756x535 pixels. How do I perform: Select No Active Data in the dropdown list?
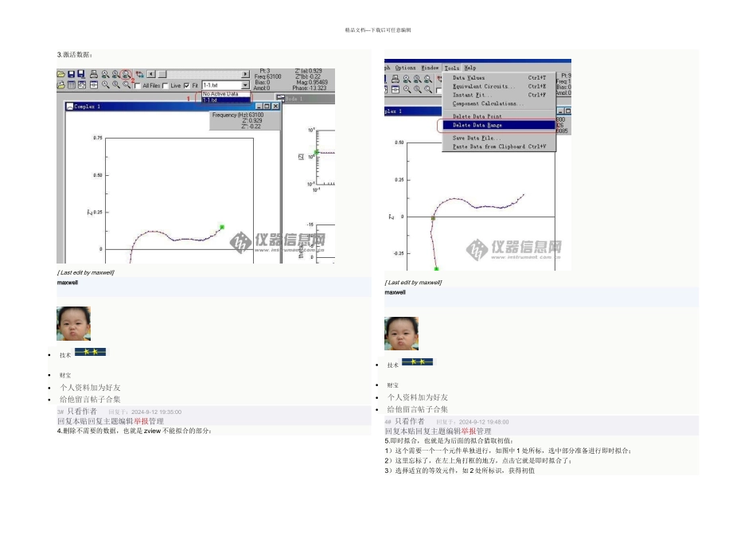[x=227, y=94]
